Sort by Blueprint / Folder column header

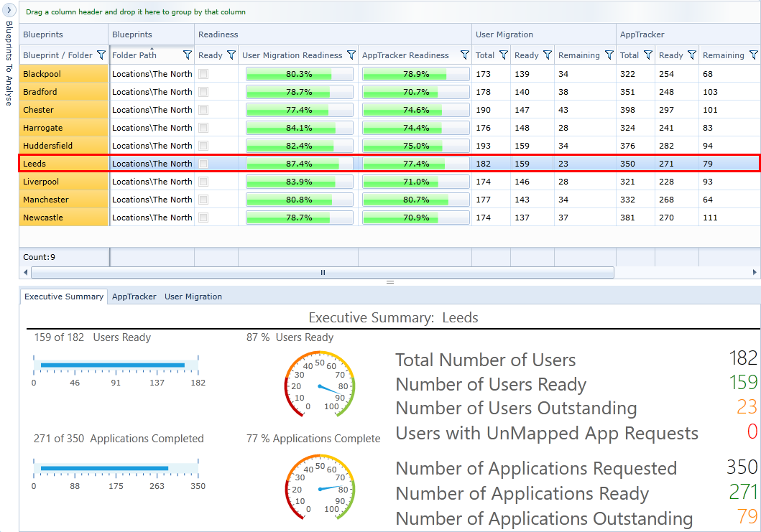point(57,55)
